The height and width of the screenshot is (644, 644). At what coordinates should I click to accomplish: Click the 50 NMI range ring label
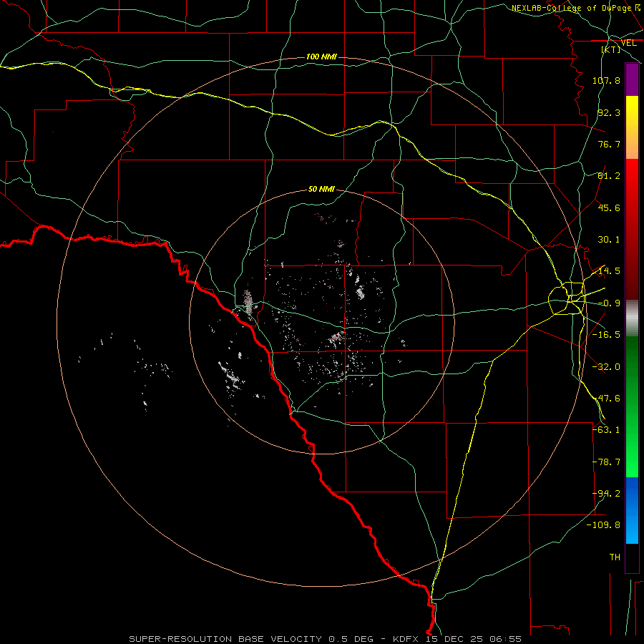pyautogui.click(x=321, y=190)
